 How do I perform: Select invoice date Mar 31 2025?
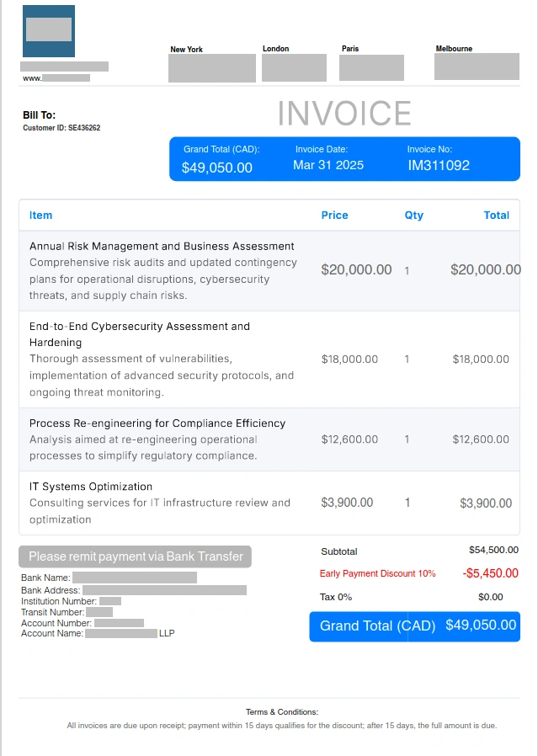(328, 165)
